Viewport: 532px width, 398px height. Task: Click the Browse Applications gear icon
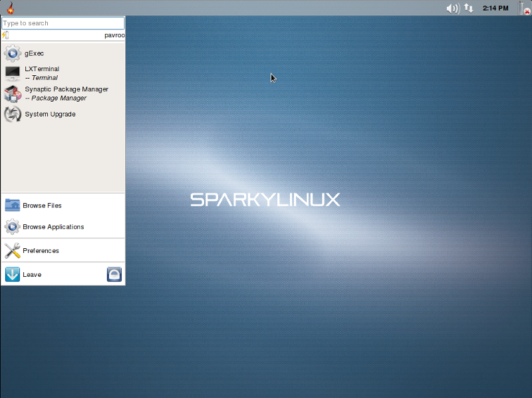(x=13, y=227)
